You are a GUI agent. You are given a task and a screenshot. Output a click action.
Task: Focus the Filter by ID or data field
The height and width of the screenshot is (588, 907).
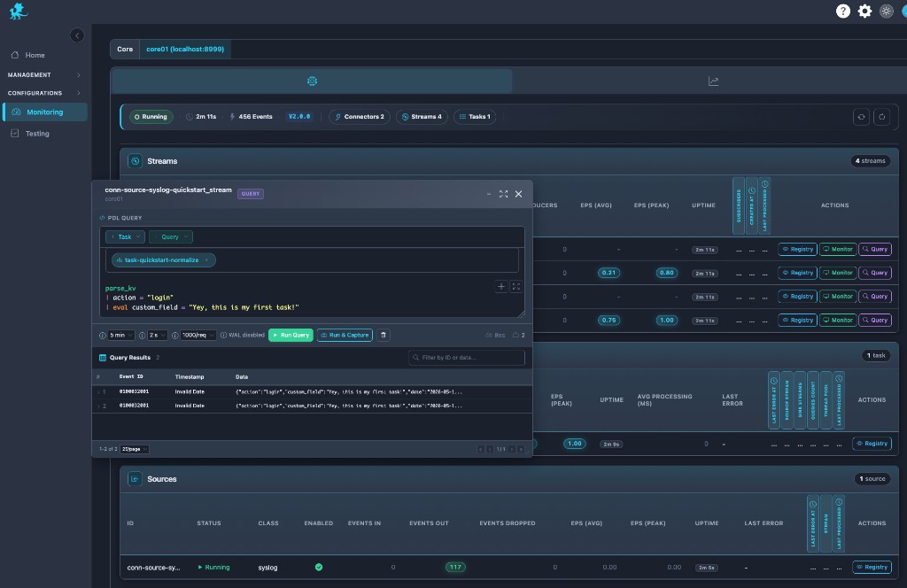(x=467, y=358)
